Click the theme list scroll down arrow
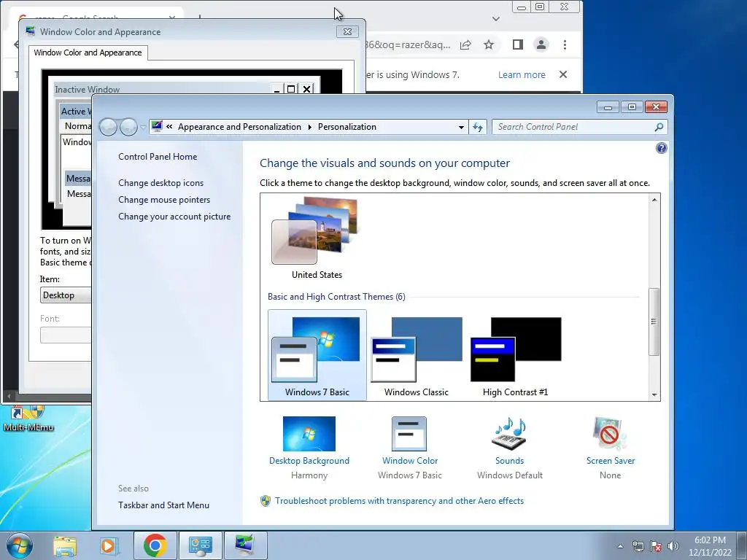The image size is (747, 560). [x=654, y=394]
